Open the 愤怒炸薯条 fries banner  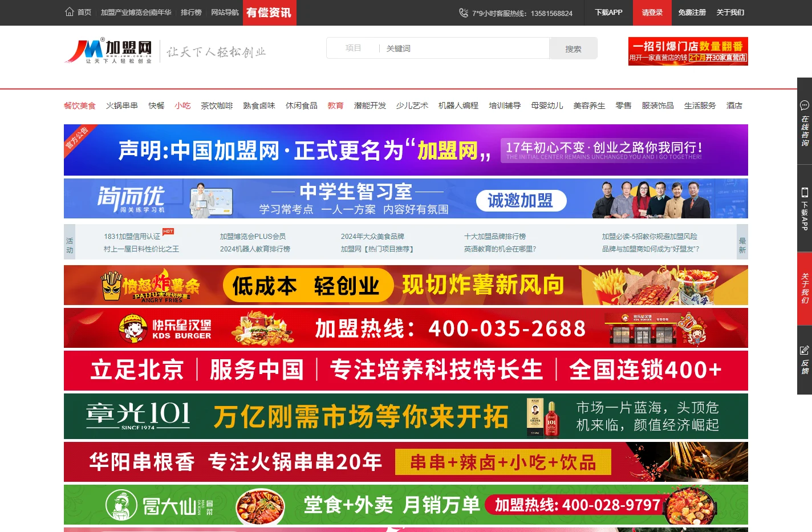(x=406, y=285)
